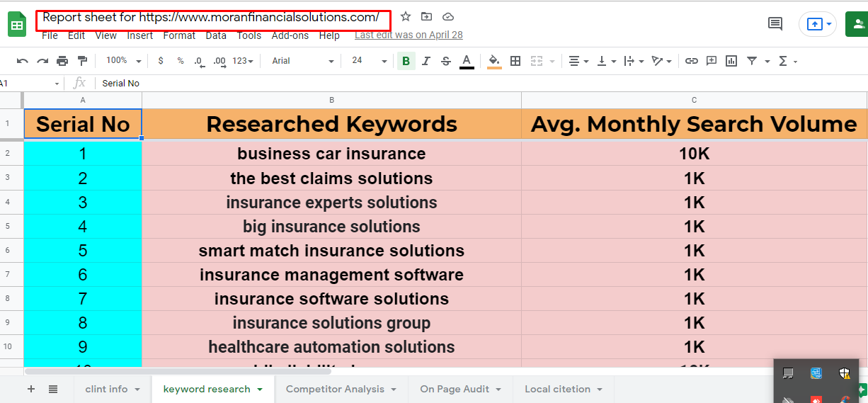This screenshot has height=403, width=868.
Task: Click the Insert link icon
Action: pos(692,61)
